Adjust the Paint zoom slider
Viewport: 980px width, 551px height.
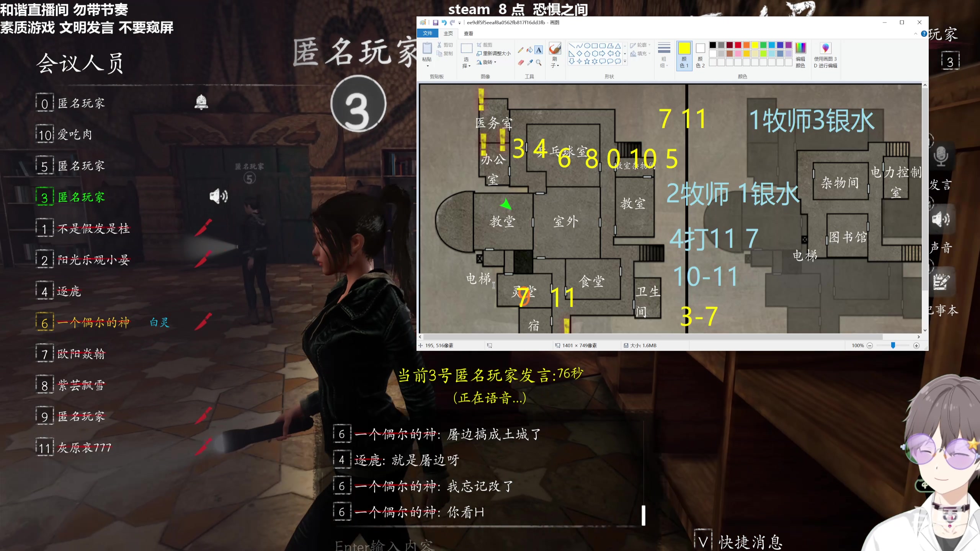point(893,346)
